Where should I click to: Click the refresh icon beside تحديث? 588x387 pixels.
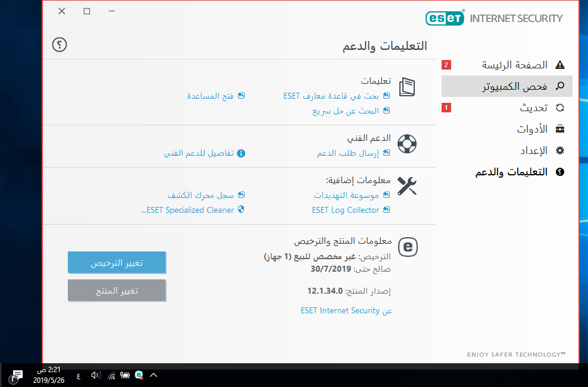click(x=560, y=108)
